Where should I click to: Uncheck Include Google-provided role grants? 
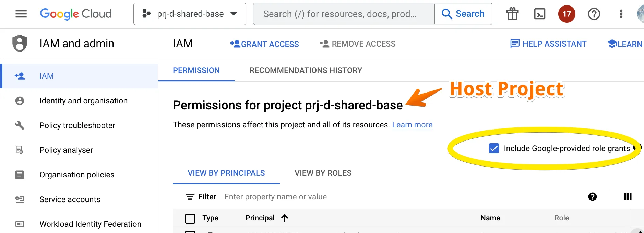pos(494,148)
